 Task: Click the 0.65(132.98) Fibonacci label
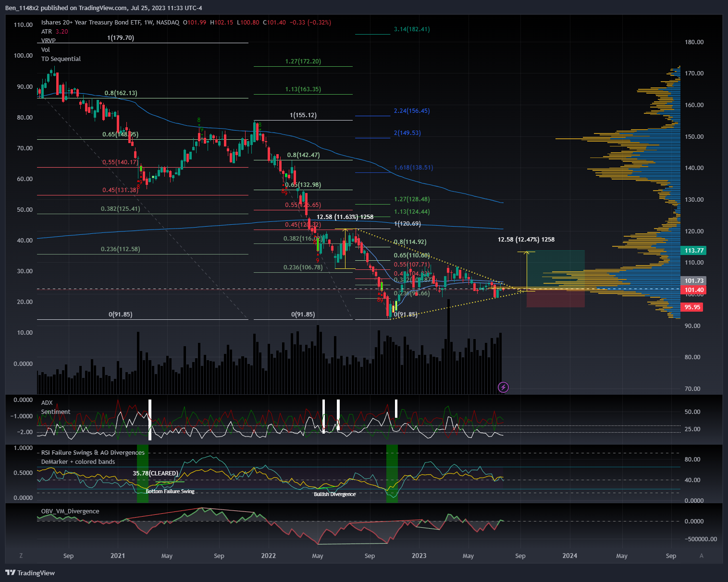point(303,184)
